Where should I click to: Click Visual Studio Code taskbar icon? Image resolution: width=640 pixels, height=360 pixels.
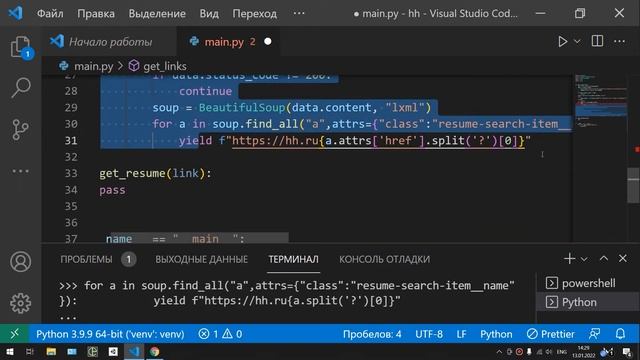[x=134, y=351]
